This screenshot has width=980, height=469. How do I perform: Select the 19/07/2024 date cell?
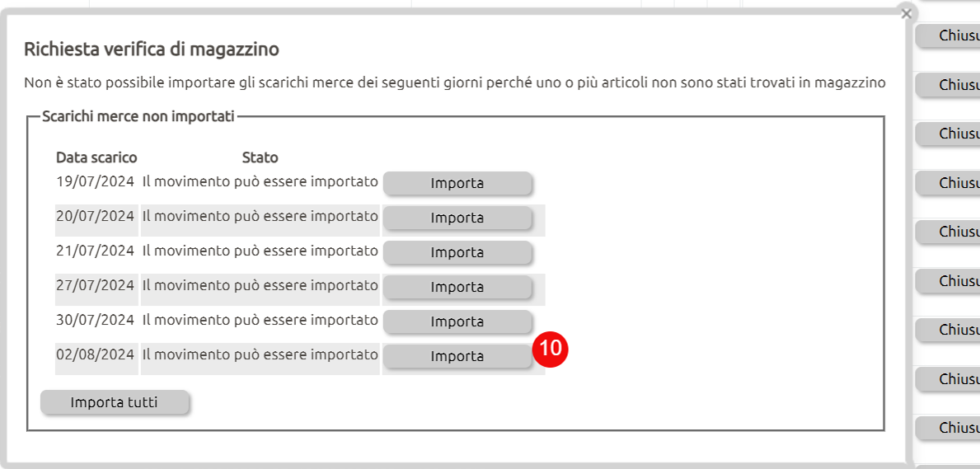click(x=95, y=181)
